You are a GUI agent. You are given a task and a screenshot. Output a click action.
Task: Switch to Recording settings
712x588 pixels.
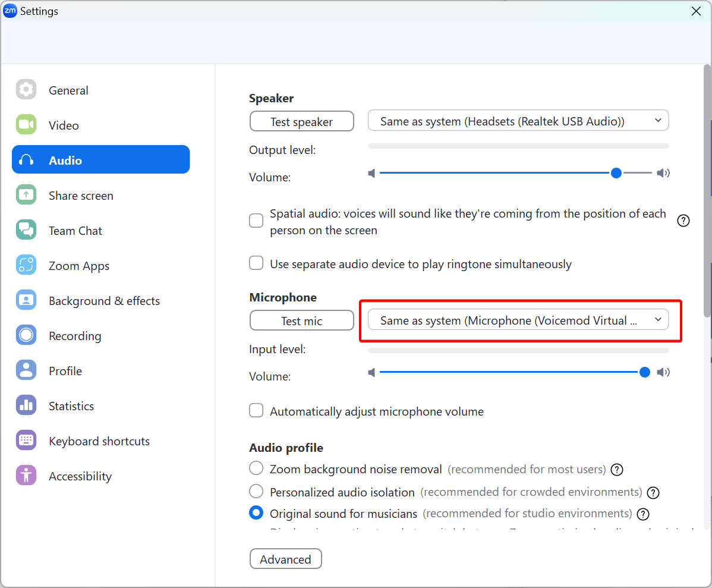tap(101, 336)
